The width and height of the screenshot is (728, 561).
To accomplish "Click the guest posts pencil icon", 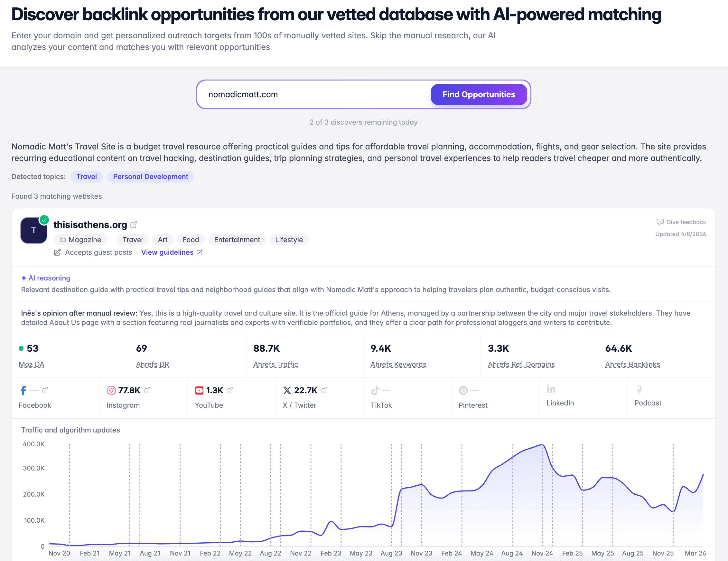I will click(x=57, y=252).
